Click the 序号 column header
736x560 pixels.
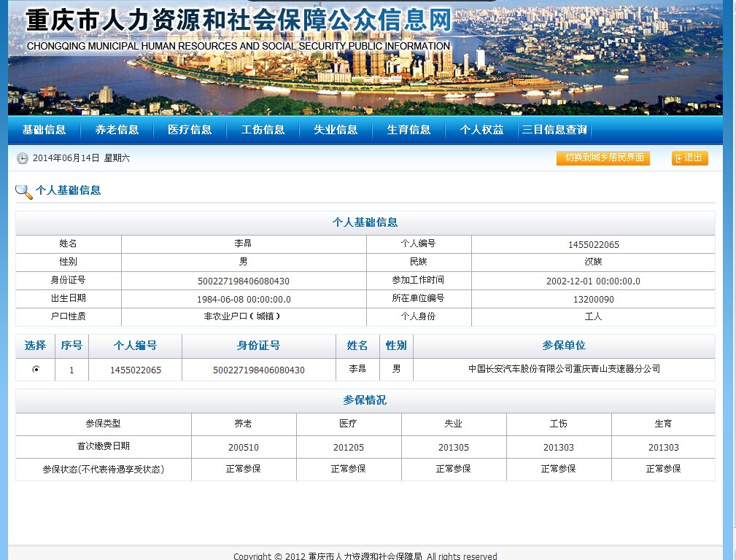coord(71,346)
